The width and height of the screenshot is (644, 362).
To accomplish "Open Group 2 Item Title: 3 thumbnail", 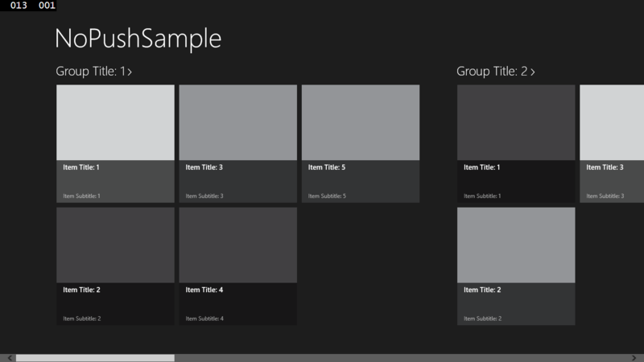I will click(612, 122).
